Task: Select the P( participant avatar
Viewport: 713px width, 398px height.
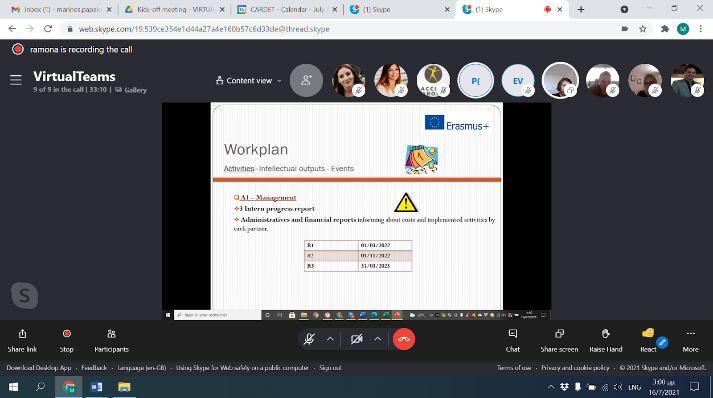Action: (475, 81)
